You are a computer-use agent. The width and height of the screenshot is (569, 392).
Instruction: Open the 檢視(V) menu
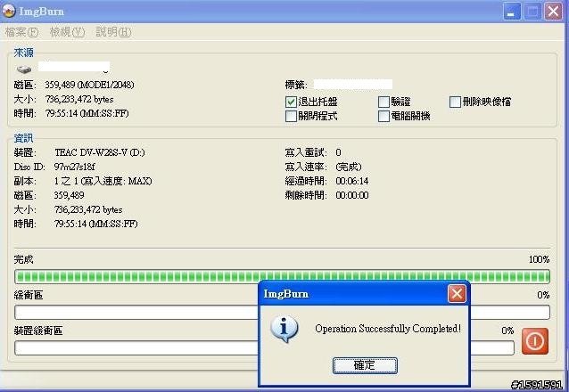(x=67, y=32)
